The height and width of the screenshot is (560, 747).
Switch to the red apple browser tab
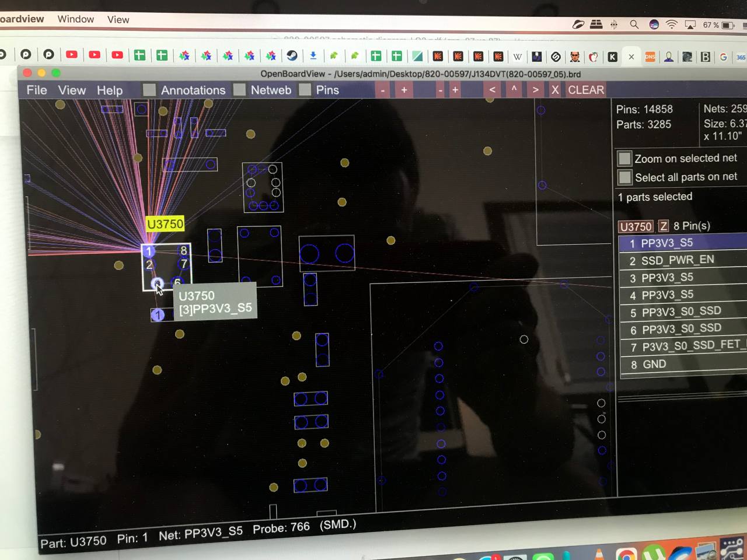(x=593, y=57)
